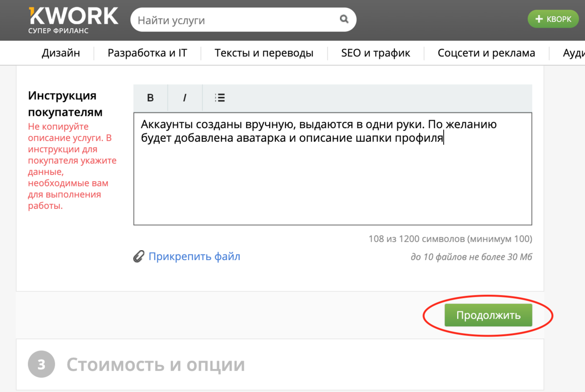This screenshot has width=585, height=392.
Task: Open the 'Дизайн' category
Action: tap(61, 53)
